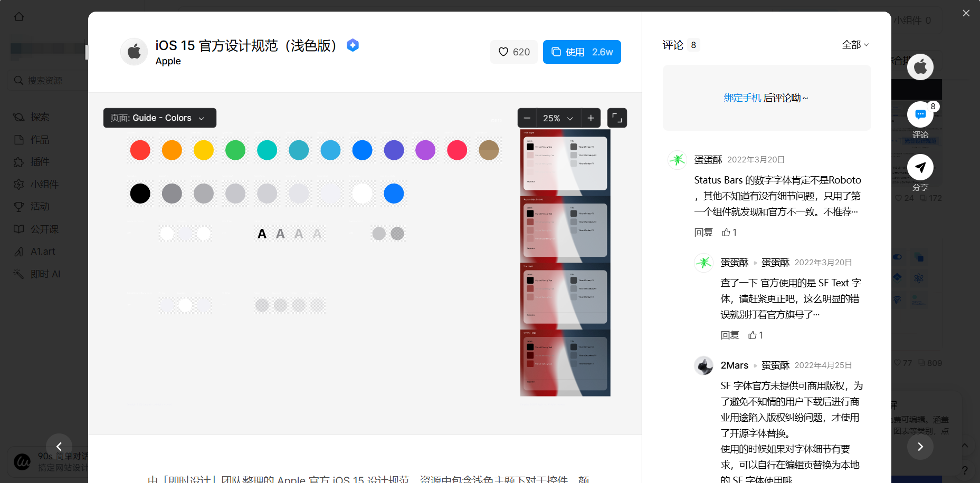Click the 评论 comment bubble icon
The height and width of the screenshot is (483, 980).
click(x=920, y=114)
